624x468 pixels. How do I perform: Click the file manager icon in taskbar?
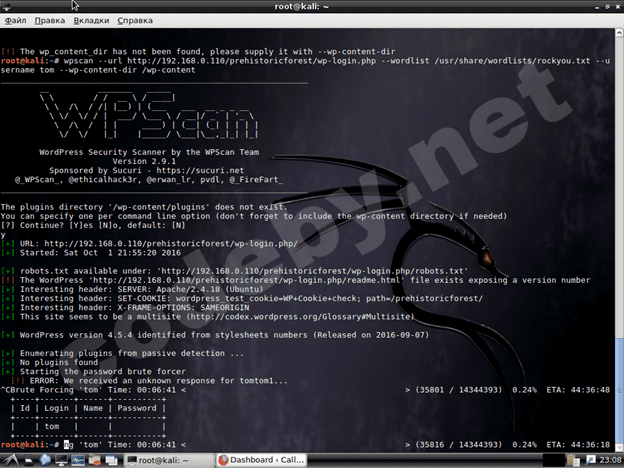[29, 460]
